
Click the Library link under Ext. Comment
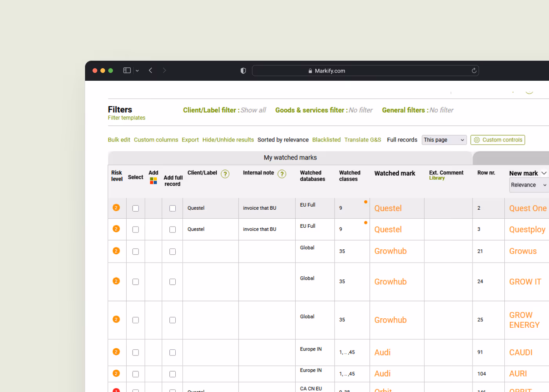[x=437, y=178]
